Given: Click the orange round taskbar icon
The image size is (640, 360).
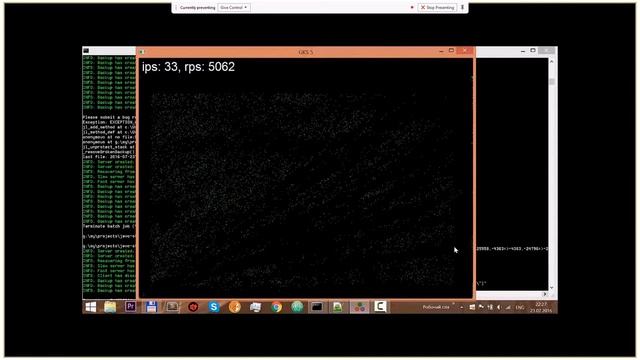Looking at the screenshot, I should click(235, 307).
